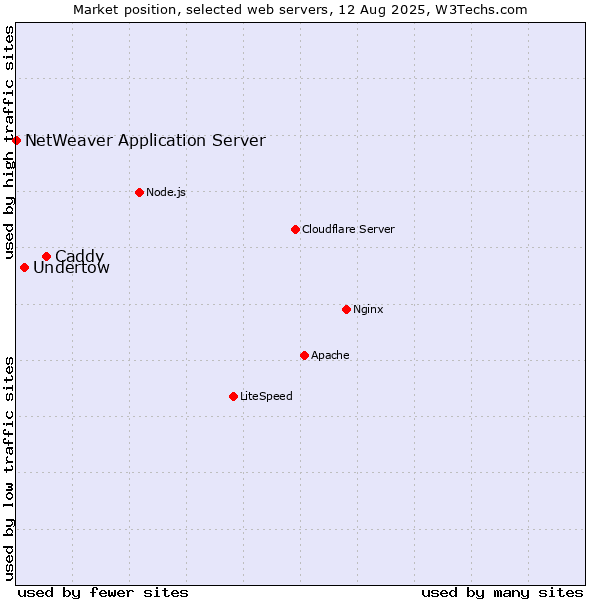The image size is (600, 600).
Task: Click the 'Caddy' label text
Action: click(80, 256)
